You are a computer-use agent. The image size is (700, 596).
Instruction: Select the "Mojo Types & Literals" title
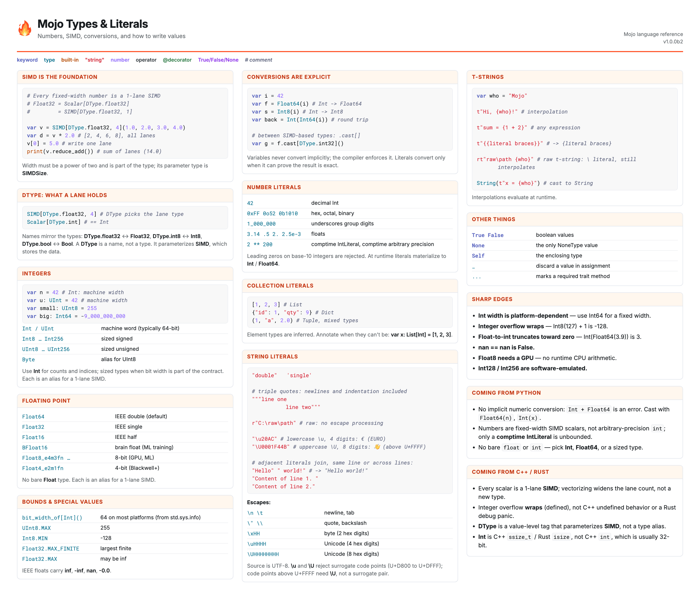tap(93, 24)
